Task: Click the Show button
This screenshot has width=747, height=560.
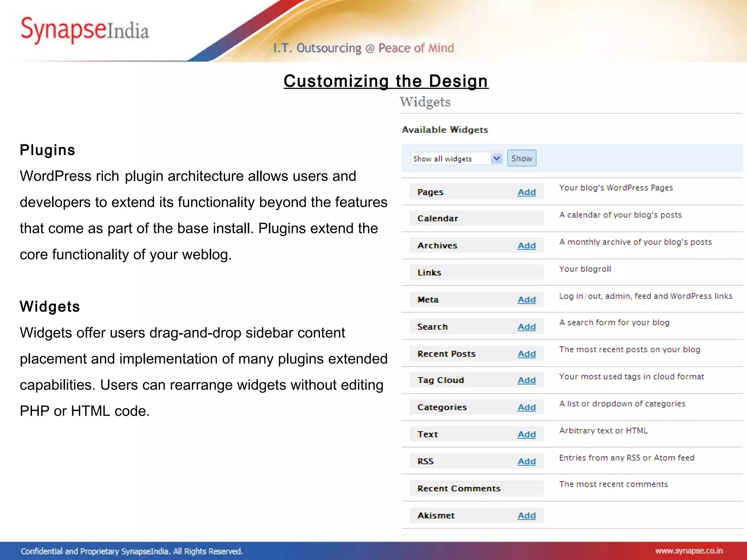Action: pos(522,158)
